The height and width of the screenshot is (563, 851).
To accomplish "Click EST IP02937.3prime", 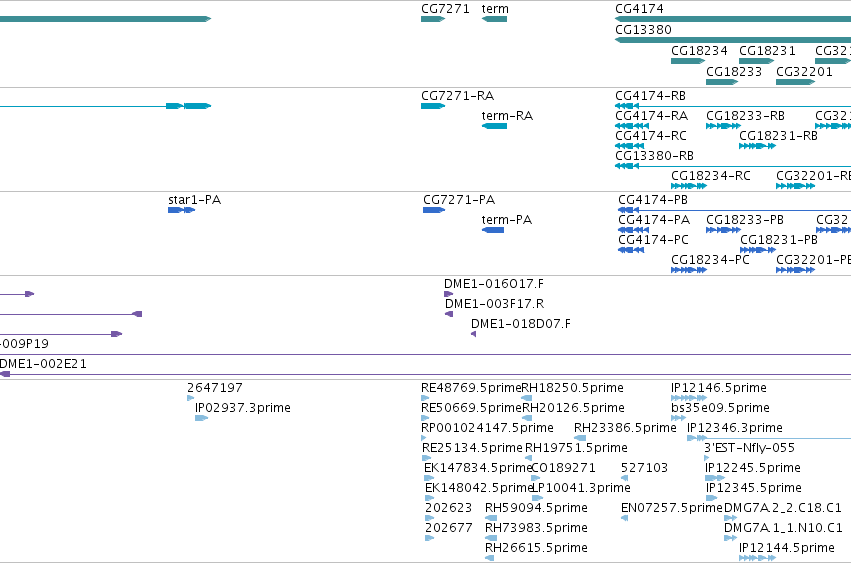I will [201, 418].
